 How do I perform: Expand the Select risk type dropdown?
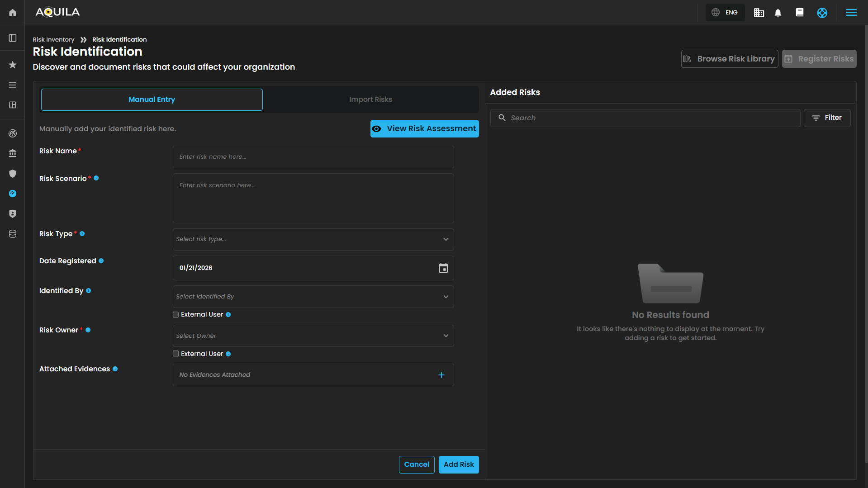coord(313,239)
